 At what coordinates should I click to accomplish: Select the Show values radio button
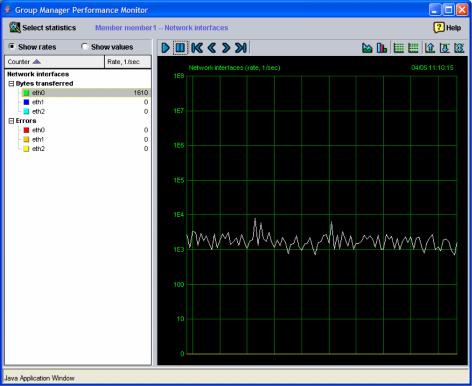coord(85,46)
